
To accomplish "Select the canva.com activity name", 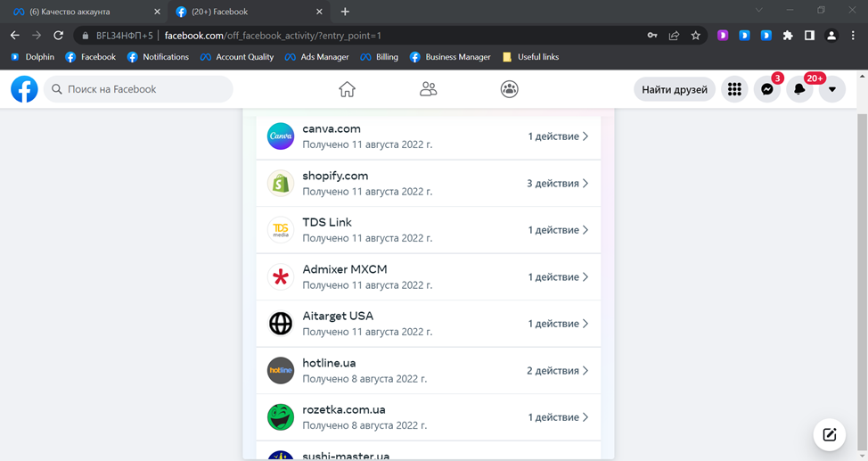I will click(x=332, y=128).
